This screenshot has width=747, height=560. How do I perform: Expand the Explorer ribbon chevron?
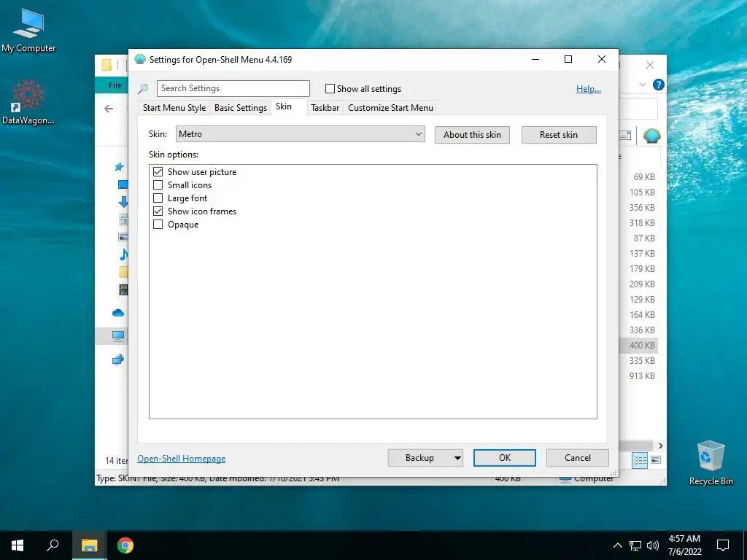pos(642,85)
